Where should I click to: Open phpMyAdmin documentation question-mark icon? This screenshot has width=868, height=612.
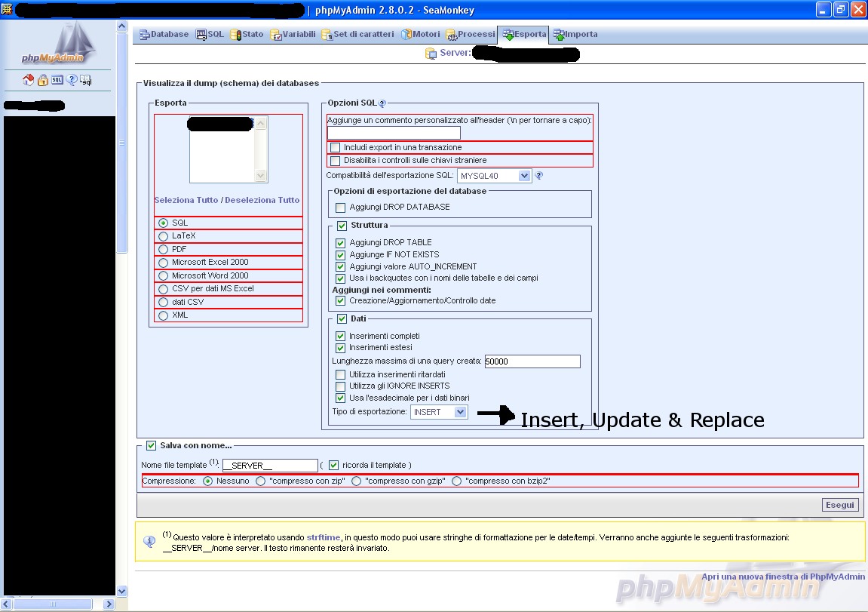[x=72, y=80]
